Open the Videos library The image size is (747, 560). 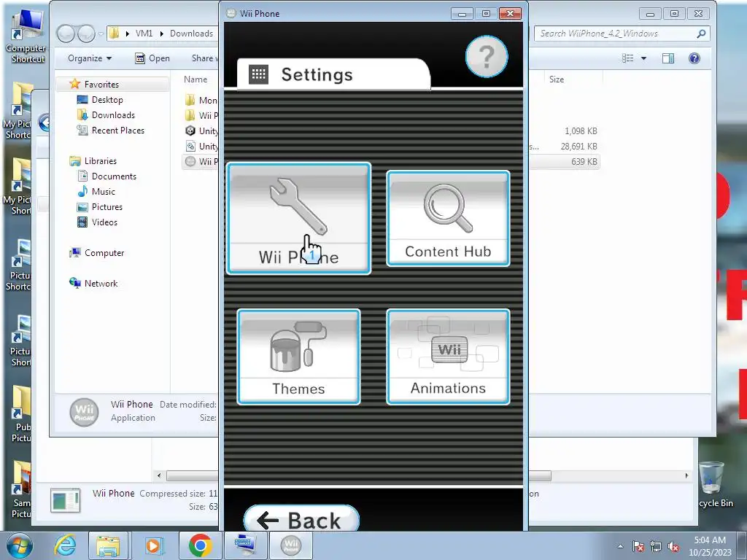tap(104, 222)
